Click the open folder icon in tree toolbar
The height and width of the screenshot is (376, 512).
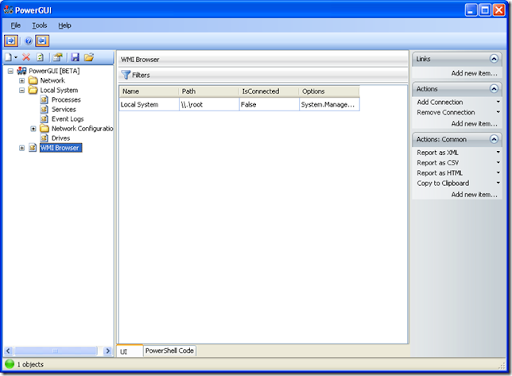[x=89, y=57]
